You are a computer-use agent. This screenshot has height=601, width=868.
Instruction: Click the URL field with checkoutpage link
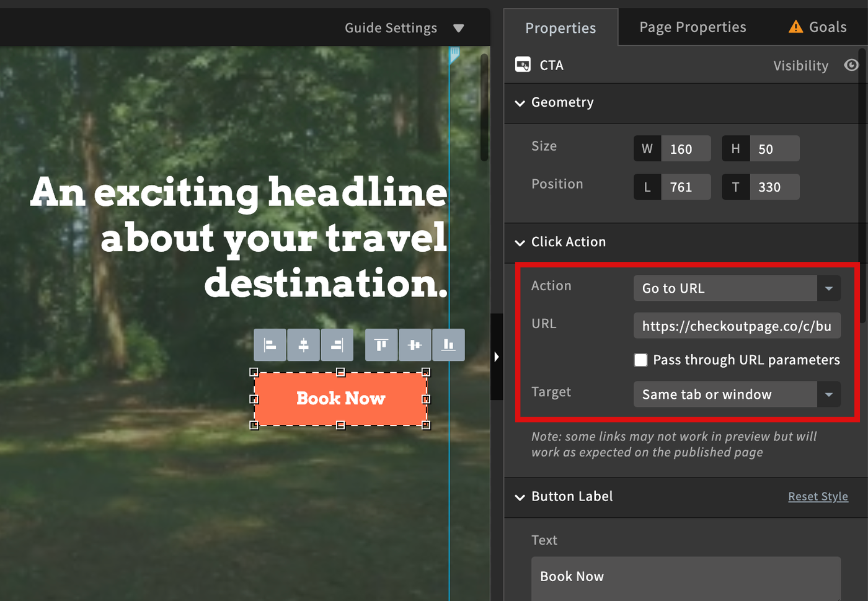[737, 326]
